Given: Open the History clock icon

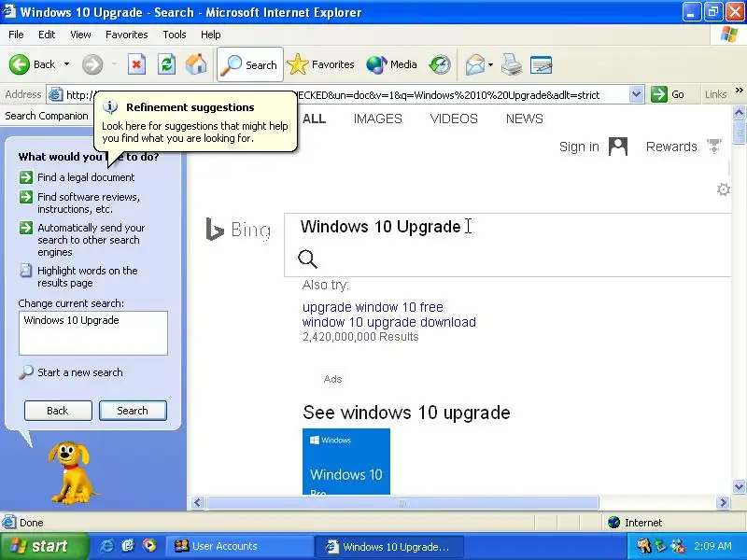Looking at the screenshot, I should click(439, 64).
